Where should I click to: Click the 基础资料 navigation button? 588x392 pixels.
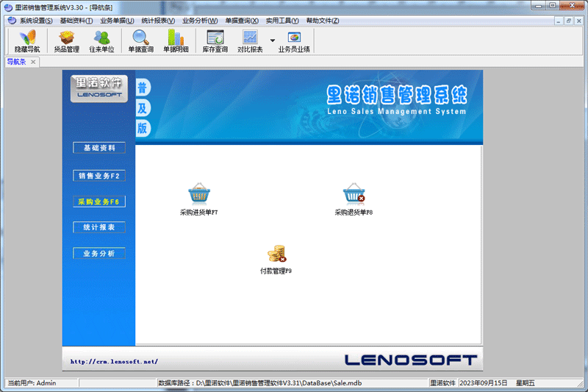[x=99, y=148]
